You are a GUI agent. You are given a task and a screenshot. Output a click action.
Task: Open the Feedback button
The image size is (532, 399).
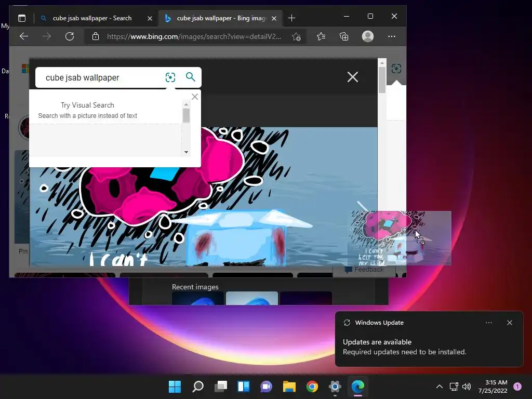pyautogui.click(x=364, y=270)
